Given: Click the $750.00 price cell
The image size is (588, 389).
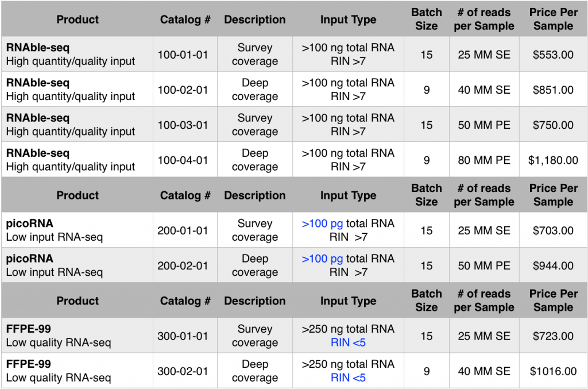Looking at the screenshot, I should pyautogui.click(x=553, y=125).
